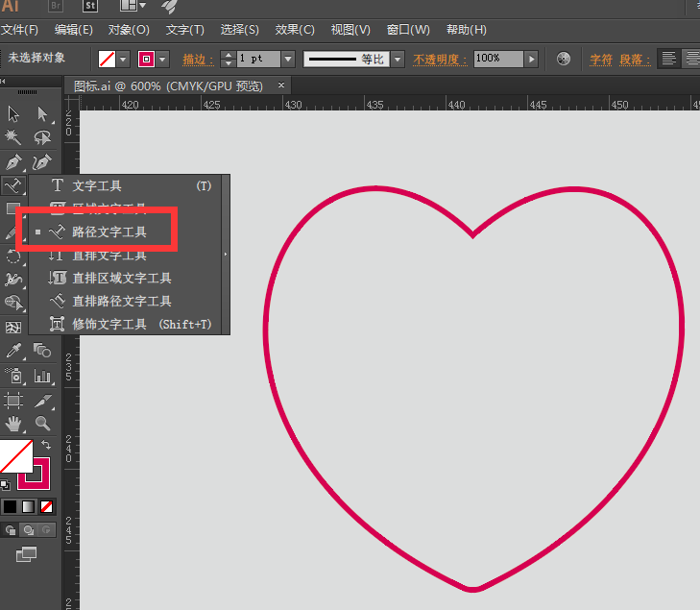Open the 视图(V) menu
The height and width of the screenshot is (610, 700).
coord(350,30)
